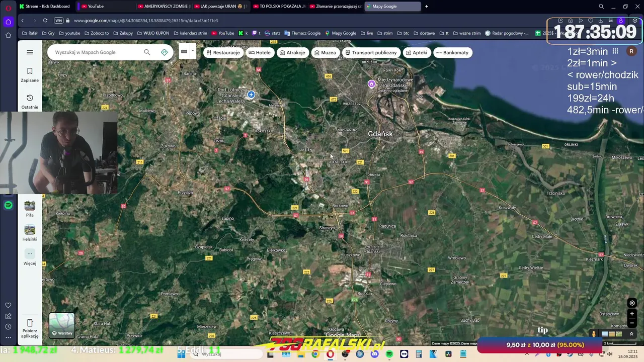
Task: Zoom out using the minus button
Action: coord(632,323)
